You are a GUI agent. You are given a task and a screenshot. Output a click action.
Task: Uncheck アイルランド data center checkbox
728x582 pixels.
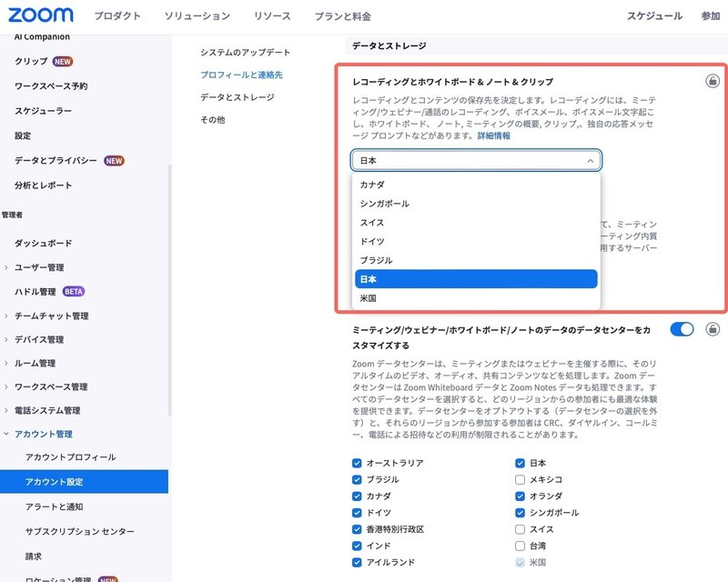(x=357, y=563)
